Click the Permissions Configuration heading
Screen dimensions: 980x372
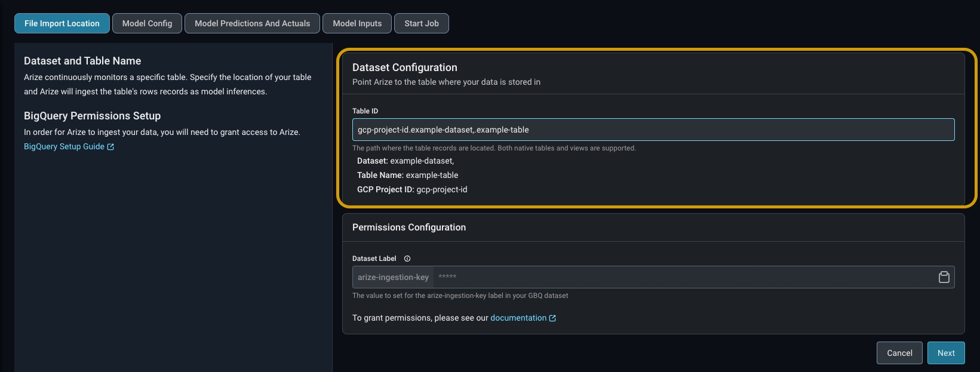pos(408,227)
